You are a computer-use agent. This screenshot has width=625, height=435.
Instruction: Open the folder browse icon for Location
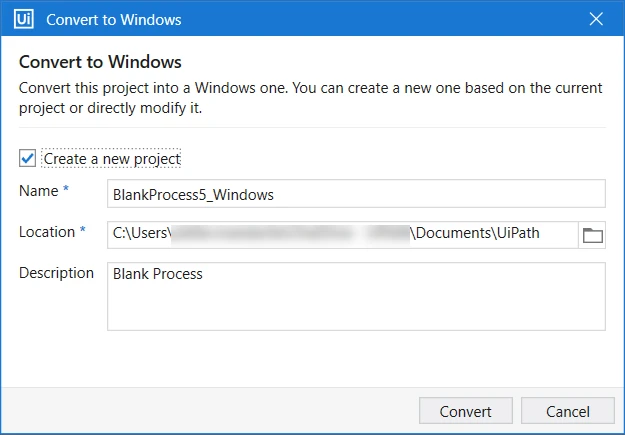coord(592,235)
